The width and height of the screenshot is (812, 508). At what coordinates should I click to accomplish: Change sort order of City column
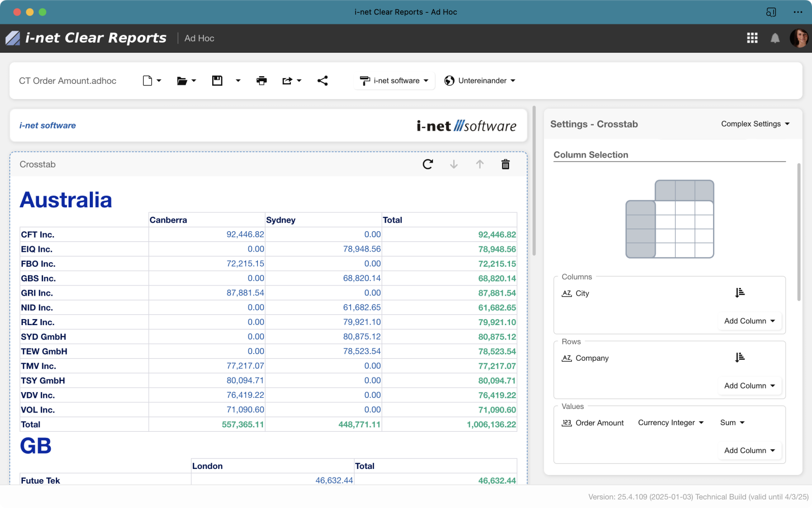[x=739, y=292]
